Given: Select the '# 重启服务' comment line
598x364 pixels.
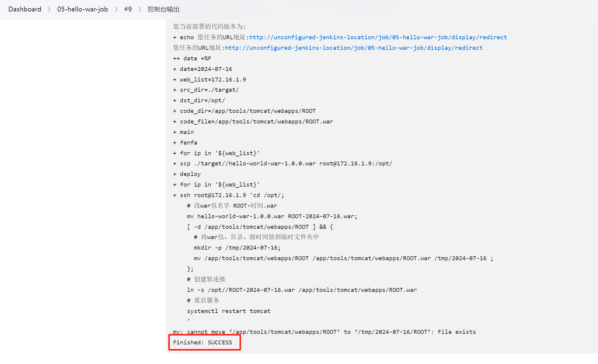Looking at the screenshot, I should pyautogui.click(x=203, y=300).
